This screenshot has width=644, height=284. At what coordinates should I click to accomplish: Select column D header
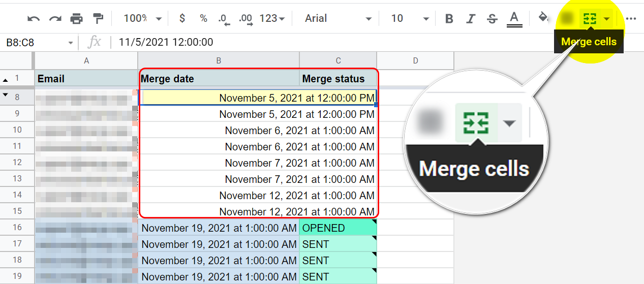point(415,61)
